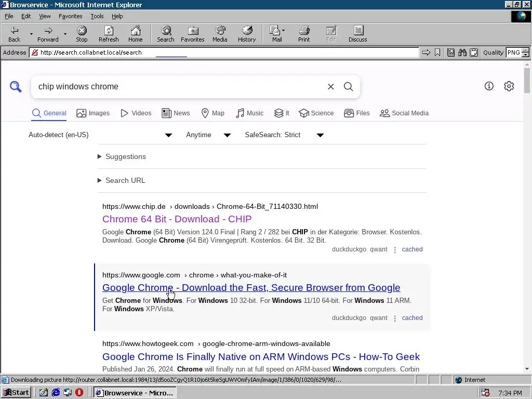This screenshot has width=532, height=399.
Task: Open the Auto-detect language dropdown
Action: pos(100,135)
